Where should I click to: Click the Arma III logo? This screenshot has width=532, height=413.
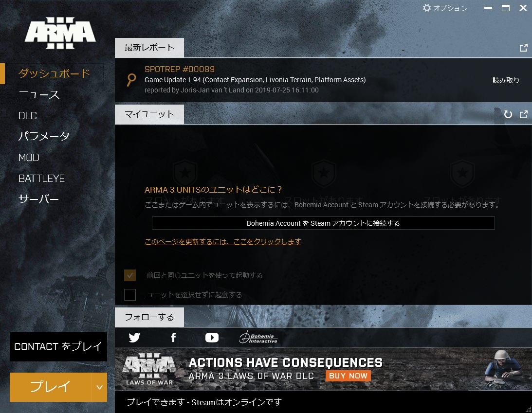click(x=60, y=33)
